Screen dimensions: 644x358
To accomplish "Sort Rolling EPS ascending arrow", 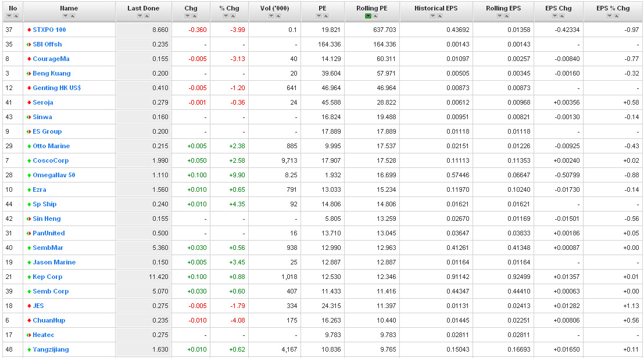I will point(506,16).
